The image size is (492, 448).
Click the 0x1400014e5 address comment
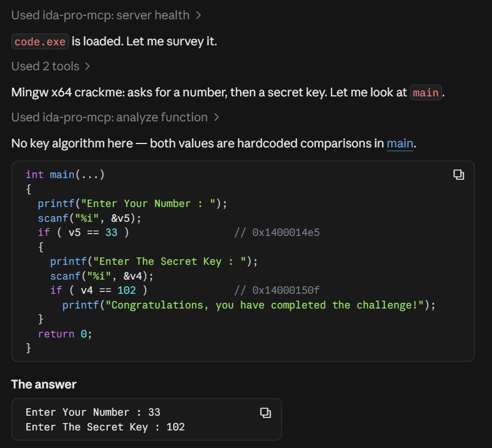click(x=277, y=233)
